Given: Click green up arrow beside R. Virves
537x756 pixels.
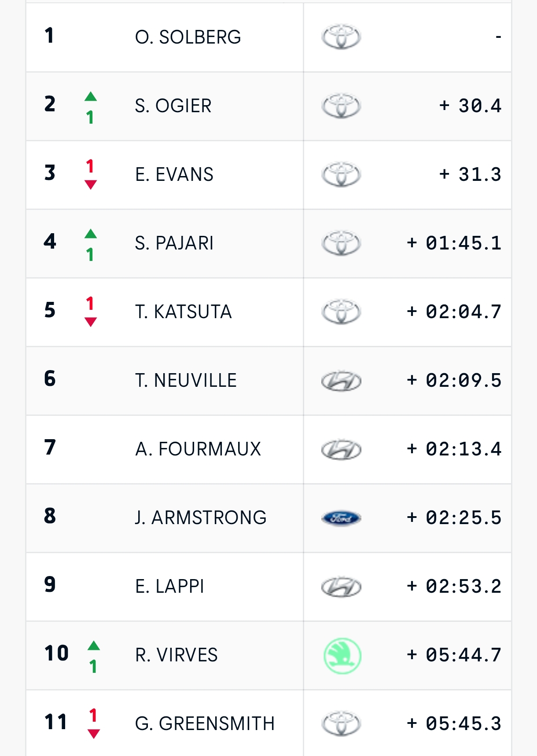Looking at the screenshot, I should pyautogui.click(x=94, y=646).
